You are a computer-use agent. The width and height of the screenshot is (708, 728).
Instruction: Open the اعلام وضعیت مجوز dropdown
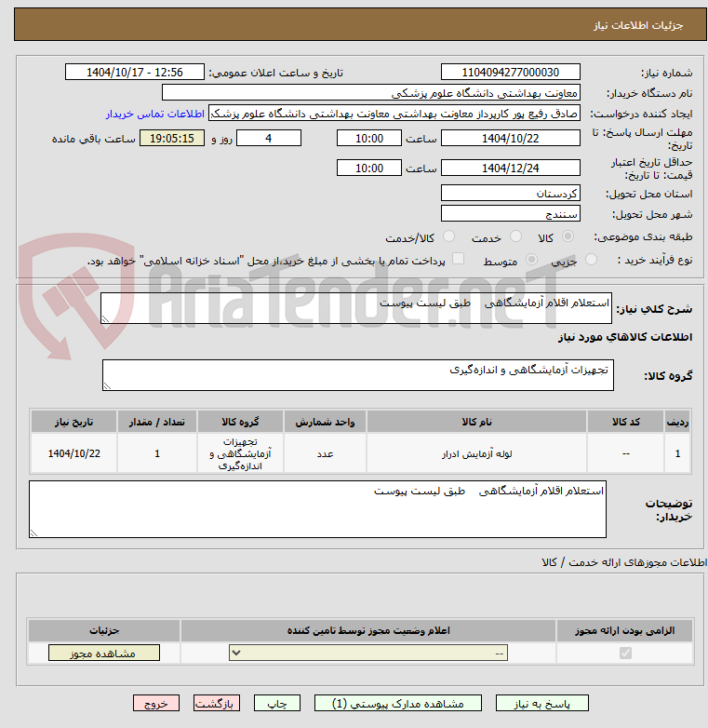click(368, 654)
